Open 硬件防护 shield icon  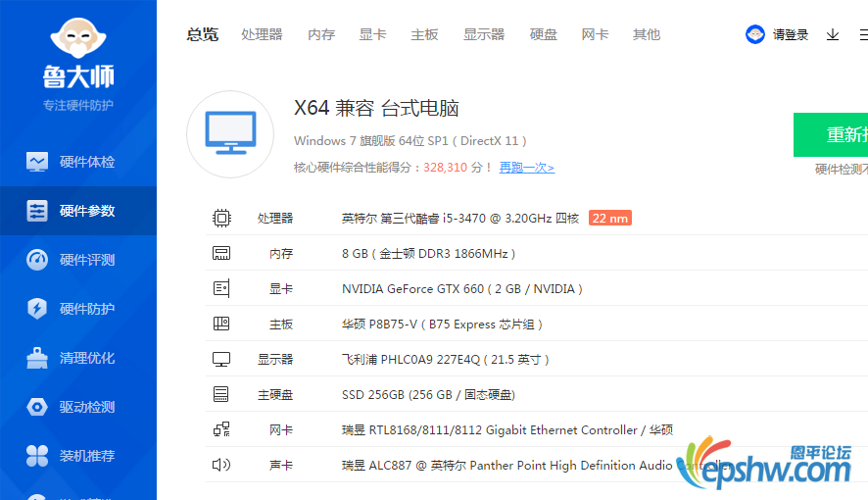37,309
